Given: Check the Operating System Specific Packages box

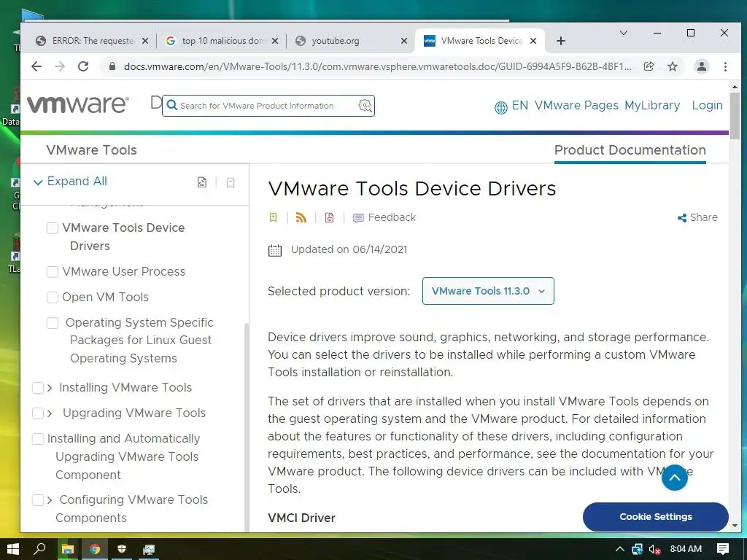Looking at the screenshot, I should point(53,323).
